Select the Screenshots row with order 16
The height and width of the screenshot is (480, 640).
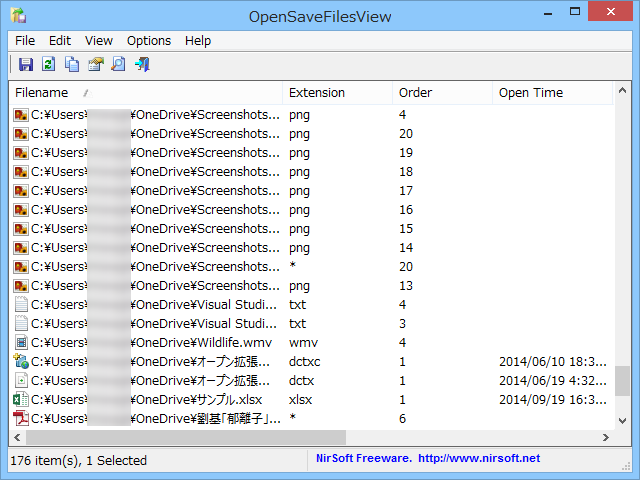312,210
